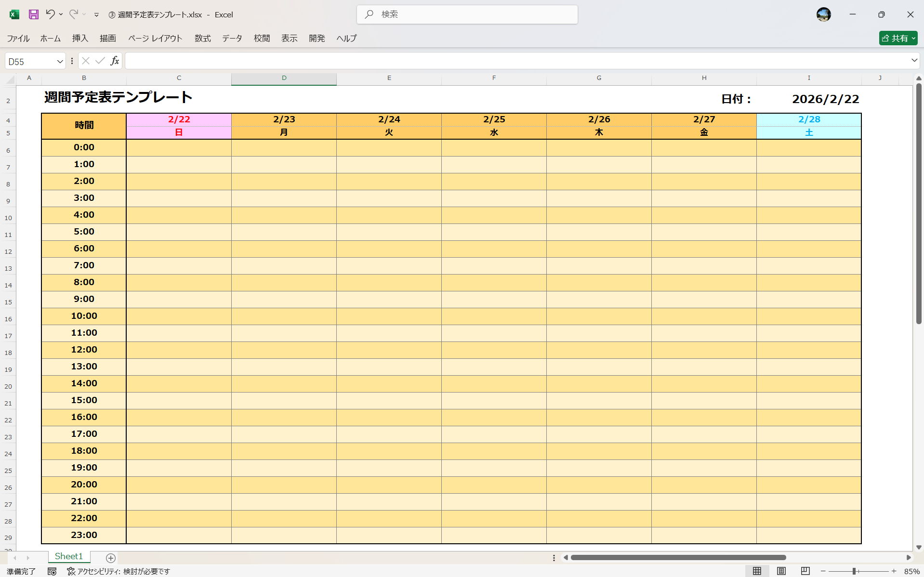Cancel entry with the formula bar X icon
The height and width of the screenshot is (577, 924).
point(85,60)
